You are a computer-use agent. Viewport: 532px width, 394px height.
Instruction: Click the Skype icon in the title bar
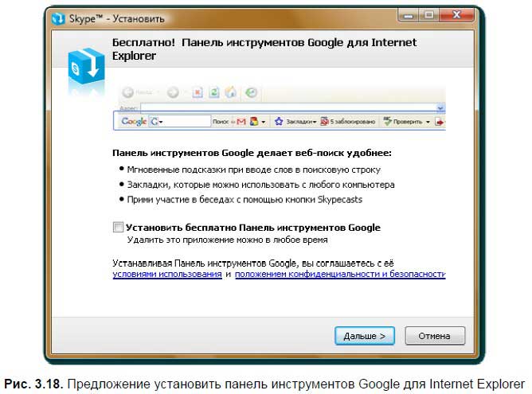click(58, 16)
